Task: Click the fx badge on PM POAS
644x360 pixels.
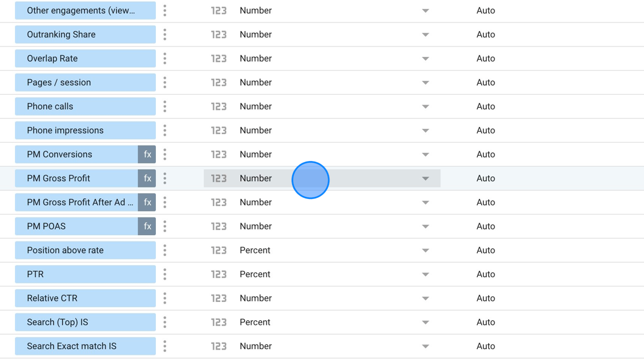Action: [147, 226]
